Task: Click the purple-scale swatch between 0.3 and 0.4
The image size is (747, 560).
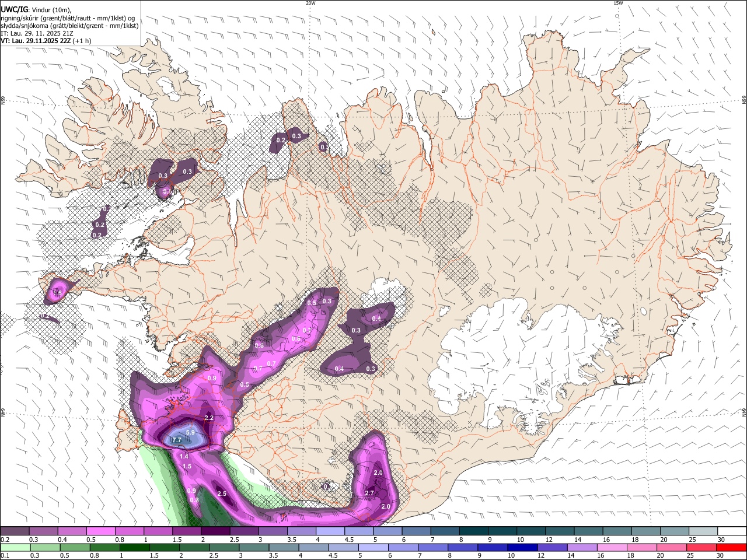Action: [43, 531]
